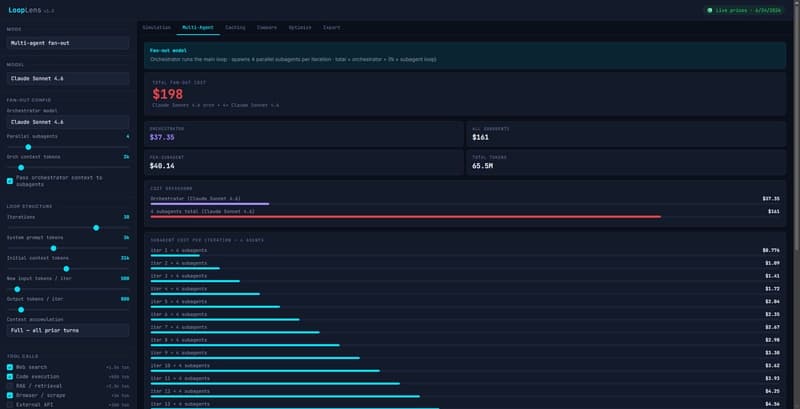The width and height of the screenshot is (800, 409).
Task: Click the Iter 1 subagents row
Action: pyautogui.click(x=465, y=252)
